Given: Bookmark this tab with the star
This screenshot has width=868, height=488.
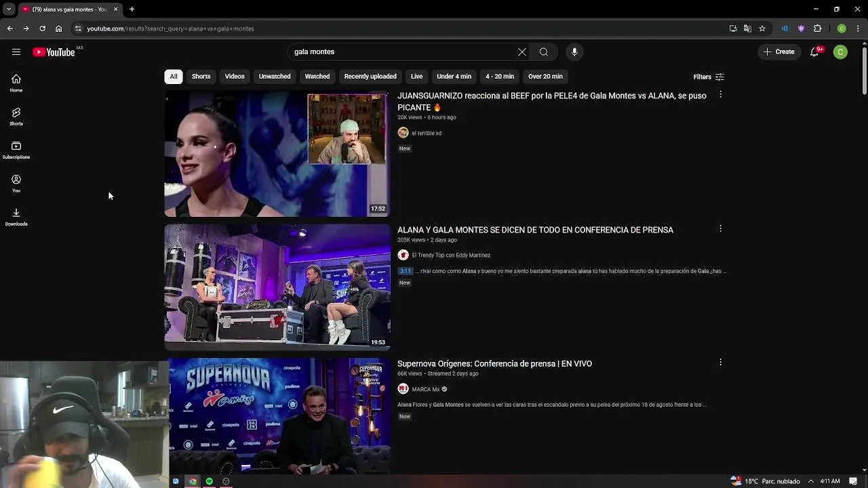Looking at the screenshot, I should pos(762,28).
